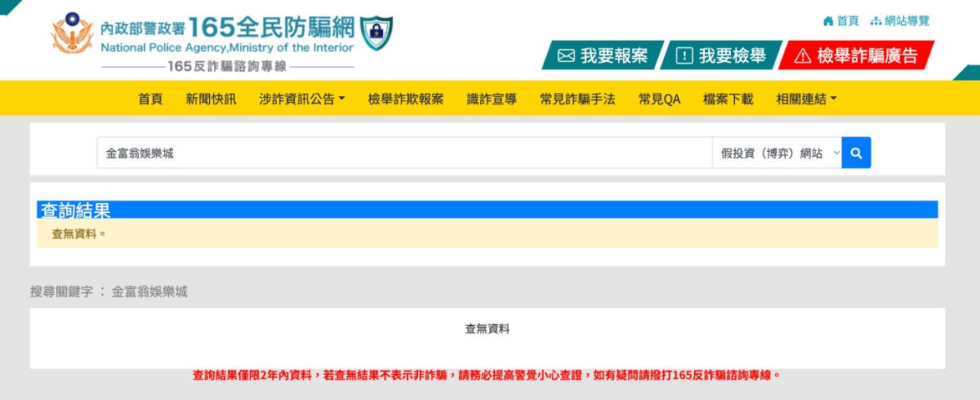
Task: Open 常見QA page
Action: [659, 99]
